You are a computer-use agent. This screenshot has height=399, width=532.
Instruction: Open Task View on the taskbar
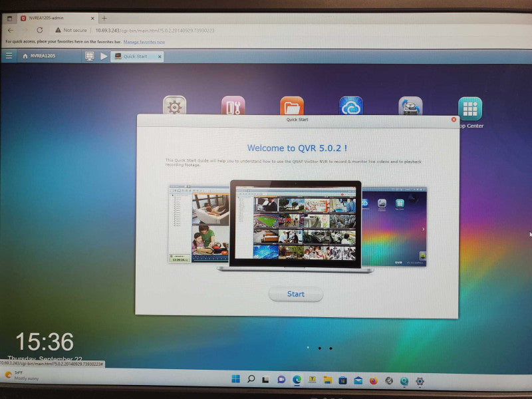click(265, 380)
